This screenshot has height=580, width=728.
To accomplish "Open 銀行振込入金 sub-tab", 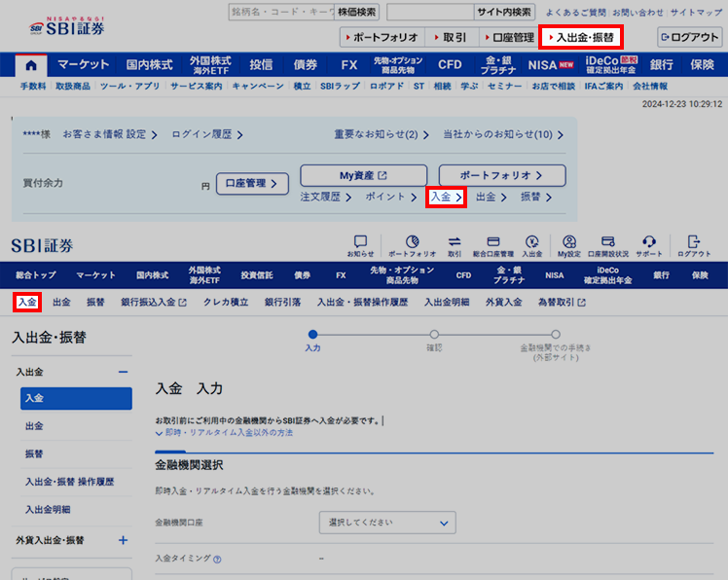I will pos(154,303).
